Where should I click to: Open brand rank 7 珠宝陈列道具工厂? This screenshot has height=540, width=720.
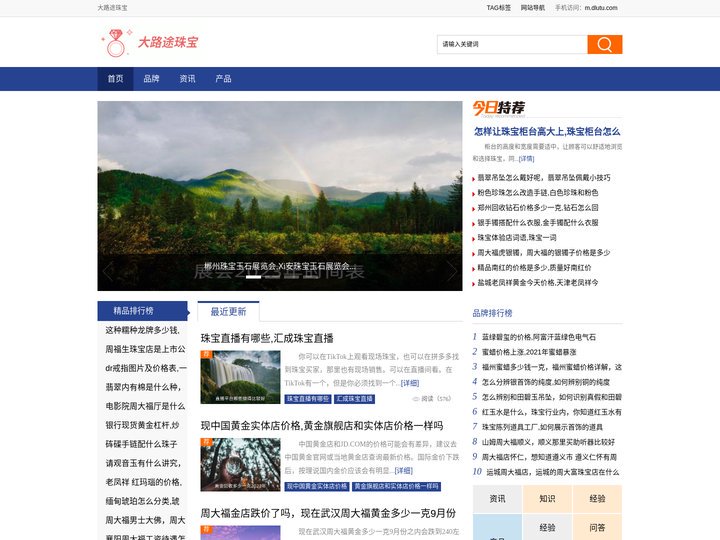[x=542, y=427]
